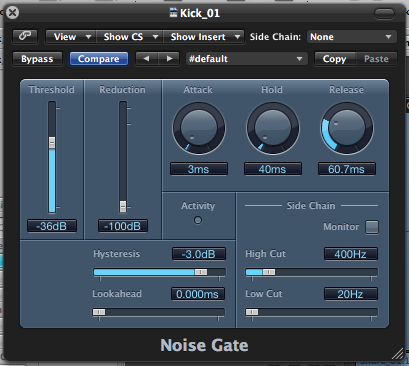The height and width of the screenshot is (366, 409).
Task: Click the 60.7ms release value field
Action: coord(347,169)
